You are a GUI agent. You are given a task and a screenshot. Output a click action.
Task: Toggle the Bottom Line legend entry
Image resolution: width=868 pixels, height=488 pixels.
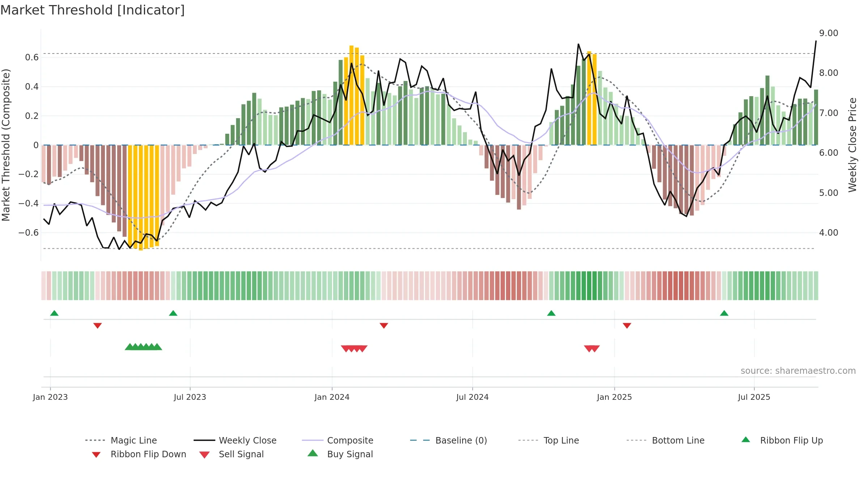[665, 440]
